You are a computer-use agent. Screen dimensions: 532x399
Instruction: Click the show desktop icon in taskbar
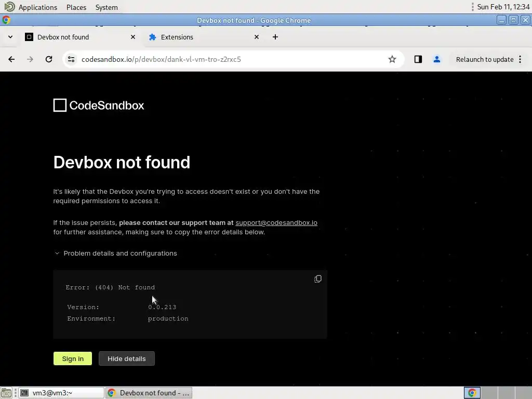[x=6, y=393]
